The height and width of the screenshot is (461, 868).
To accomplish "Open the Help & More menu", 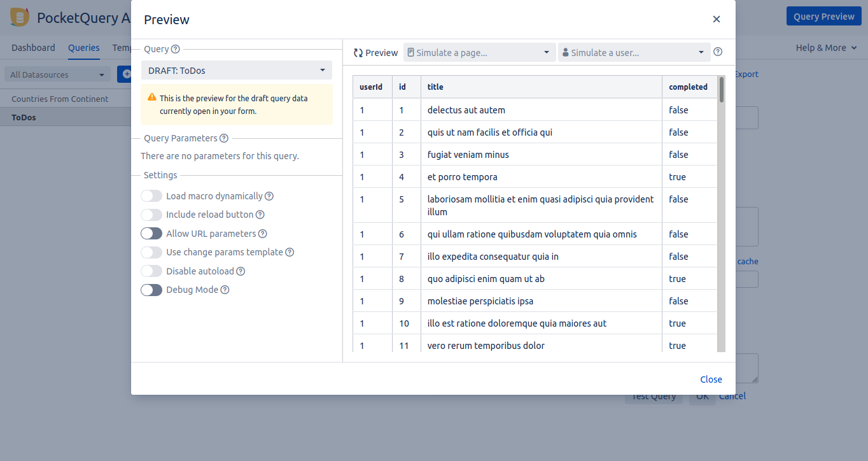I will pos(826,48).
